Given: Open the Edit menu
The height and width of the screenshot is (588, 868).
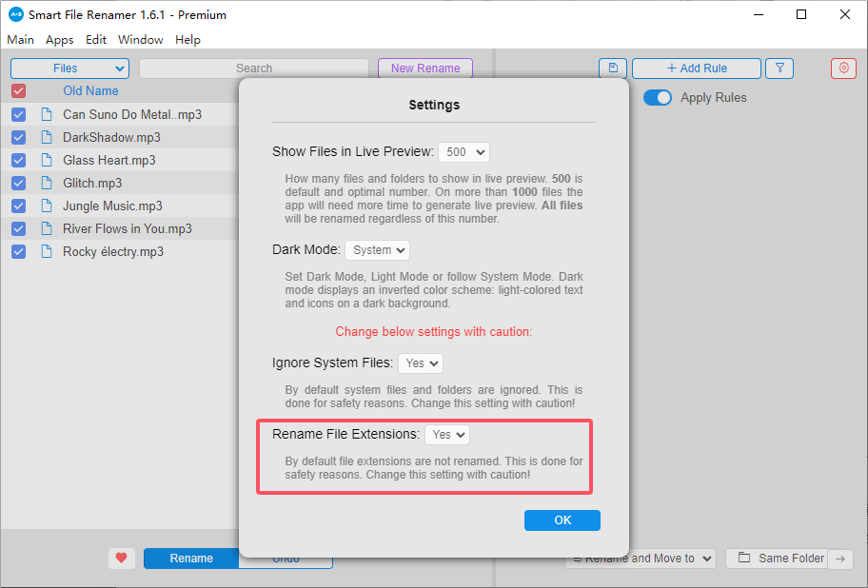Looking at the screenshot, I should click(96, 40).
